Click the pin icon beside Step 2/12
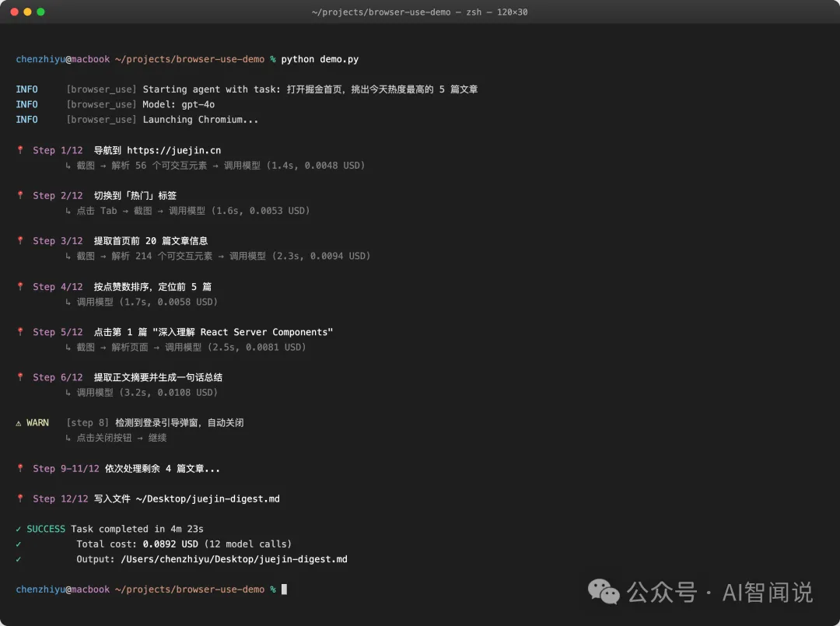 [x=20, y=195]
